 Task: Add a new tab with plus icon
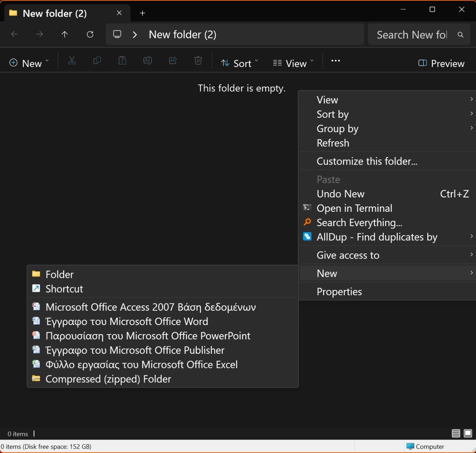pos(142,13)
